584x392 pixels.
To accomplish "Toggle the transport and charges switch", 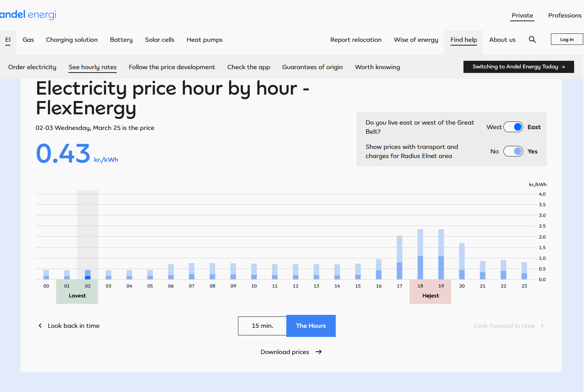I will tap(513, 152).
